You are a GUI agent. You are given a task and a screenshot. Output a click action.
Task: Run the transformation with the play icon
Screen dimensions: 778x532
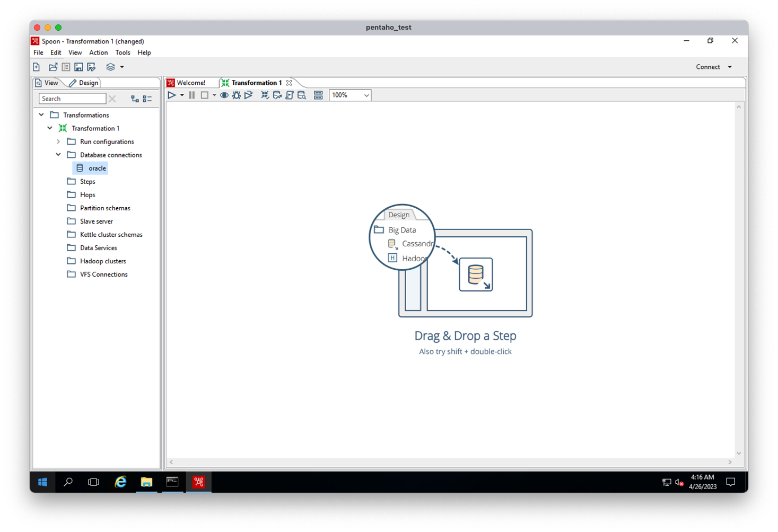point(172,95)
